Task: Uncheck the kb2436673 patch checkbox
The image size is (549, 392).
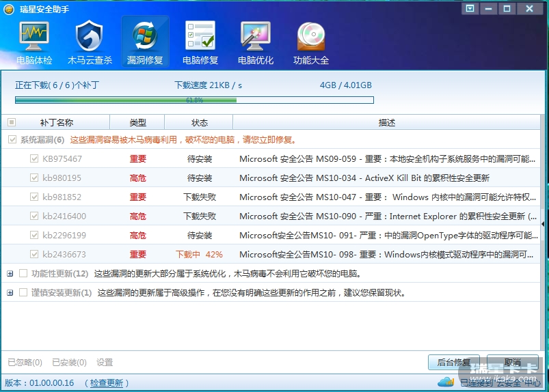Action: tap(34, 254)
